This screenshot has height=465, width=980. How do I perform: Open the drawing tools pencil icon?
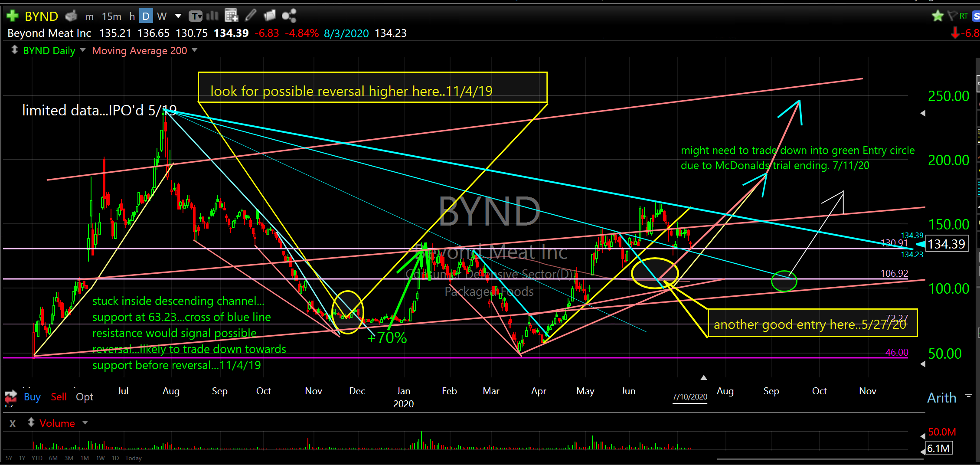click(x=250, y=16)
